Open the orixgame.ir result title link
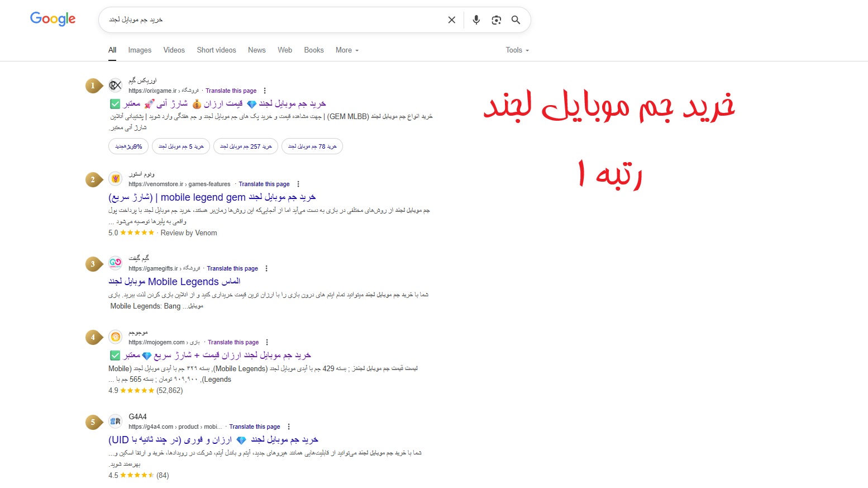This screenshot has height=488, width=868. [x=217, y=104]
